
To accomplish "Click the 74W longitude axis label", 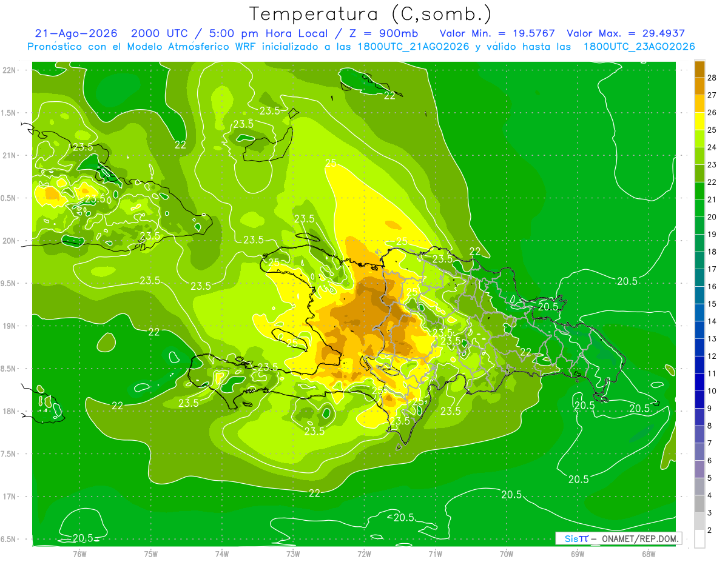I will (222, 554).
